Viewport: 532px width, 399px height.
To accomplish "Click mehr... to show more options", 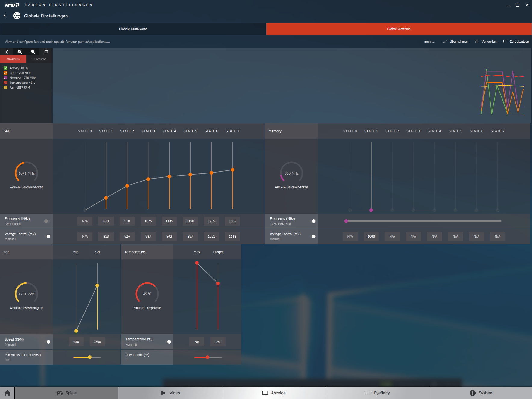I will point(429,42).
